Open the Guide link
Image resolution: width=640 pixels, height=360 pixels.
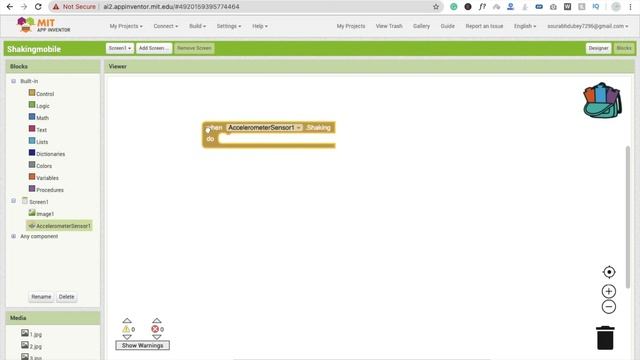pos(447,26)
